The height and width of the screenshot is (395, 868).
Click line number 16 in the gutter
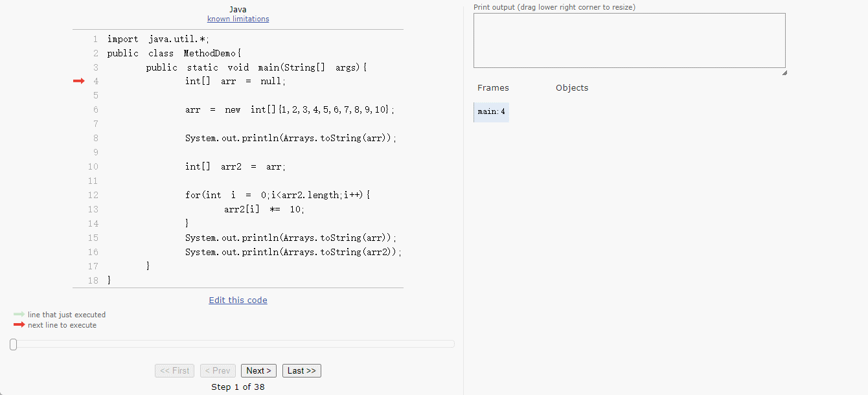[x=93, y=252]
